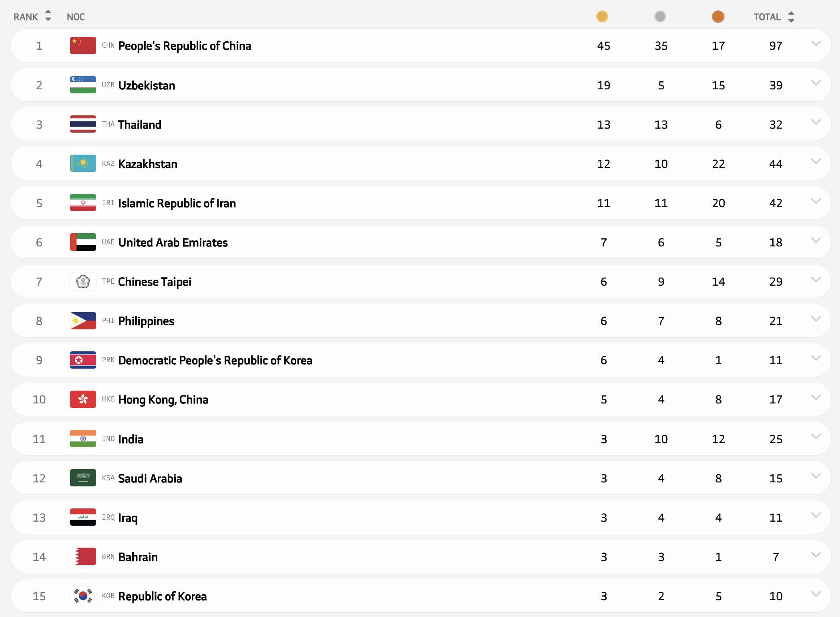
Task: Click the Republic of Korea flag
Action: click(83, 596)
